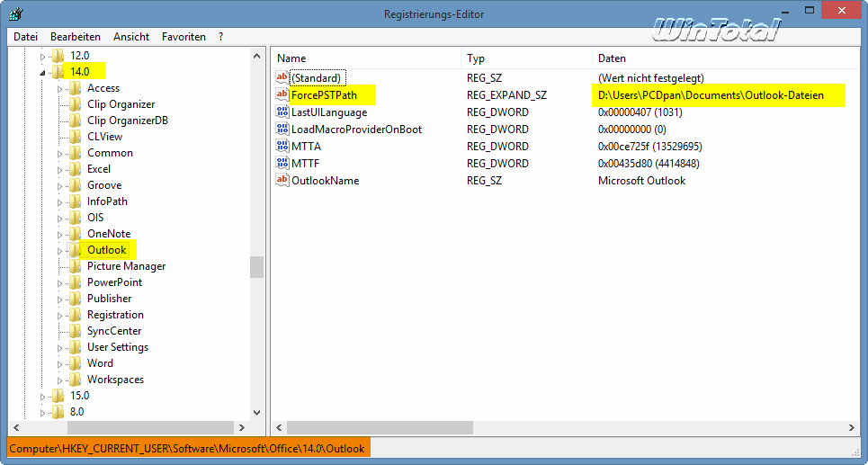The image size is (868, 465).
Task: Select the Word key label
Action: coord(100,363)
